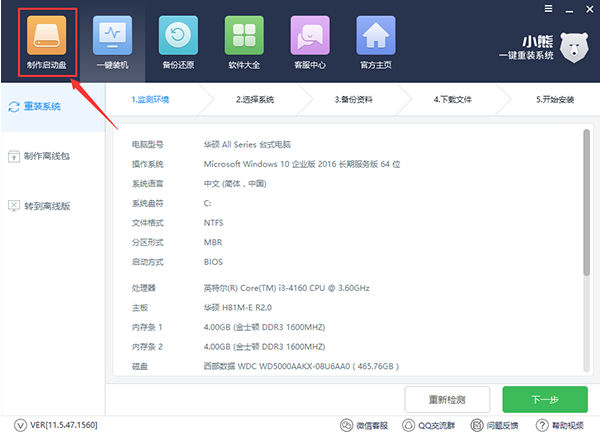Click the feedback edit icon
Viewport: 600px width, 433px height.
[477, 425]
